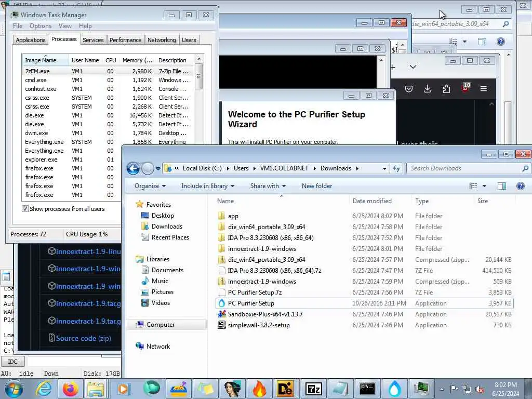Open Firefox extensions puzzle icon
532x399 pixels.
tap(446, 89)
